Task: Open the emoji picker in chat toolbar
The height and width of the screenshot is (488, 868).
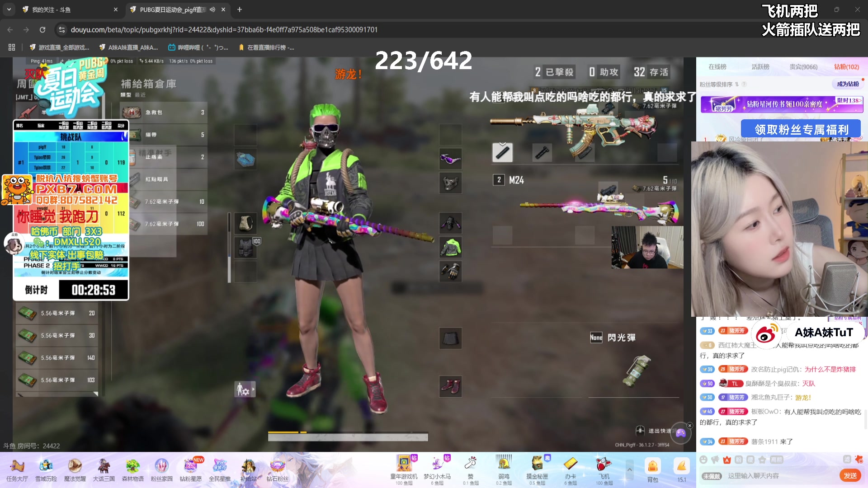Action: [703, 460]
